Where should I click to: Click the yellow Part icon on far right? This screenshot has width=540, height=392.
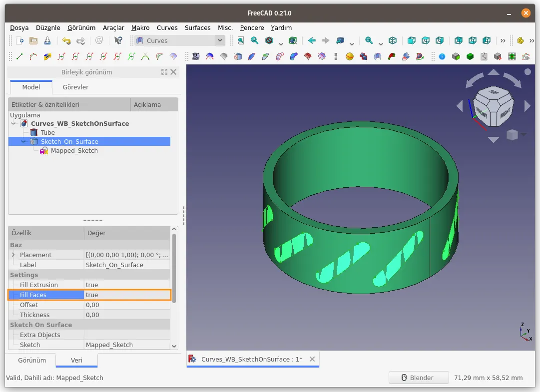tap(521, 40)
